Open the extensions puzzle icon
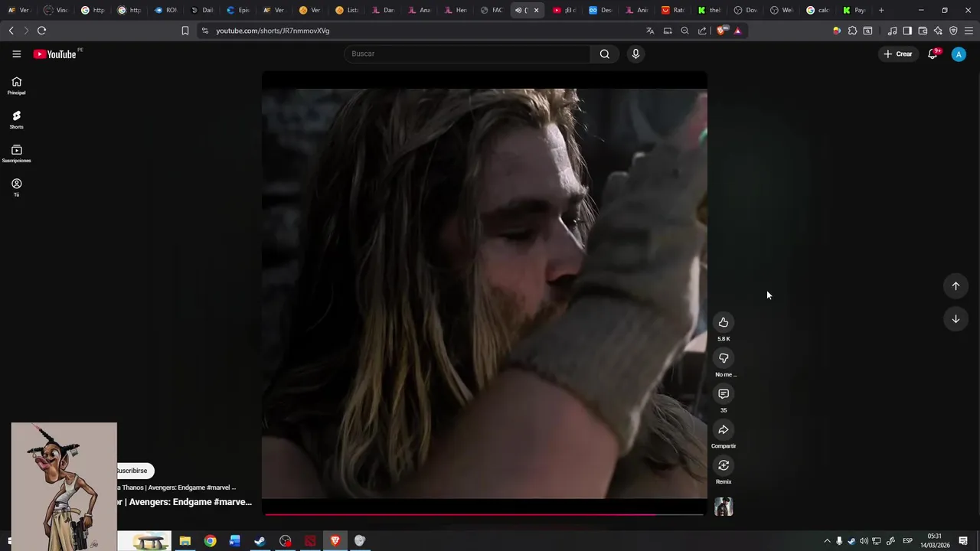 [x=852, y=31]
